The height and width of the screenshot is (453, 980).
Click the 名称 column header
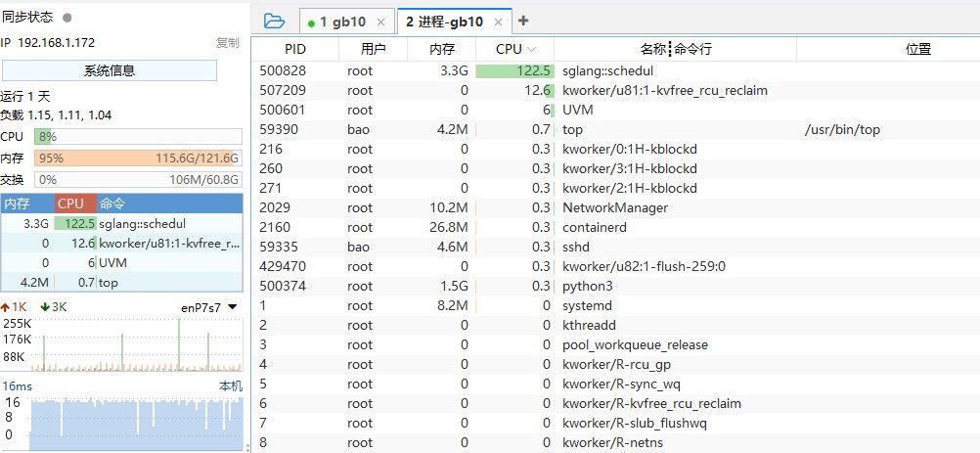[653, 49]
